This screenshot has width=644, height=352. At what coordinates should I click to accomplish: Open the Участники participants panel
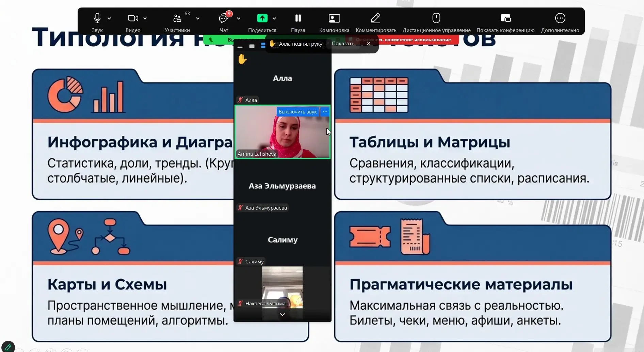177,18
